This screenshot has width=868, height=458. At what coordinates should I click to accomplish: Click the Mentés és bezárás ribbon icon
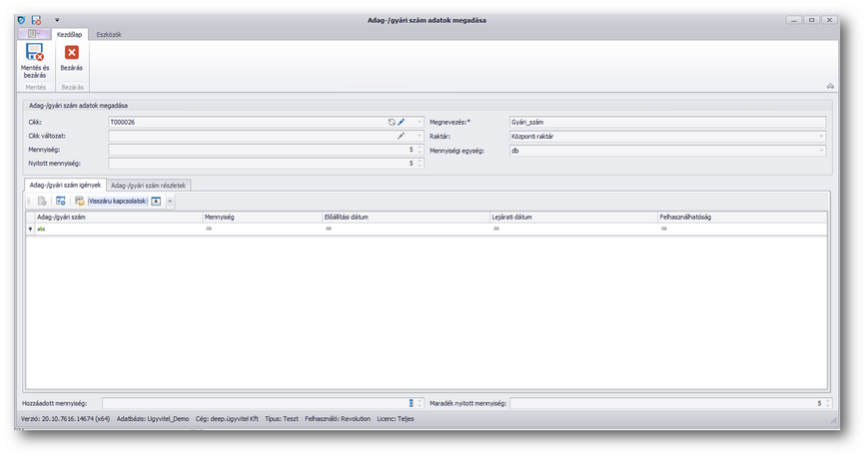pos(34,52)
